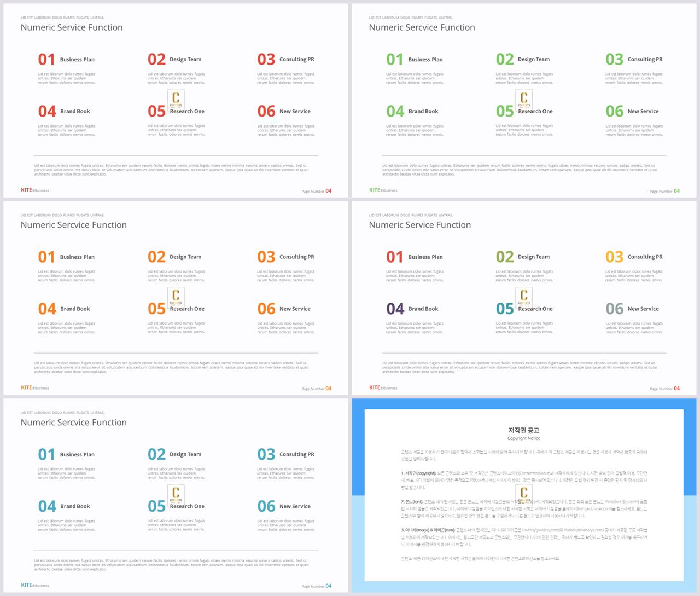Image resolution: width=700 pixels, height=596 pixels.
Task: Click the orange-numbered slide's title 'Numeric Sercvice Function'
Action: (74, 225)
